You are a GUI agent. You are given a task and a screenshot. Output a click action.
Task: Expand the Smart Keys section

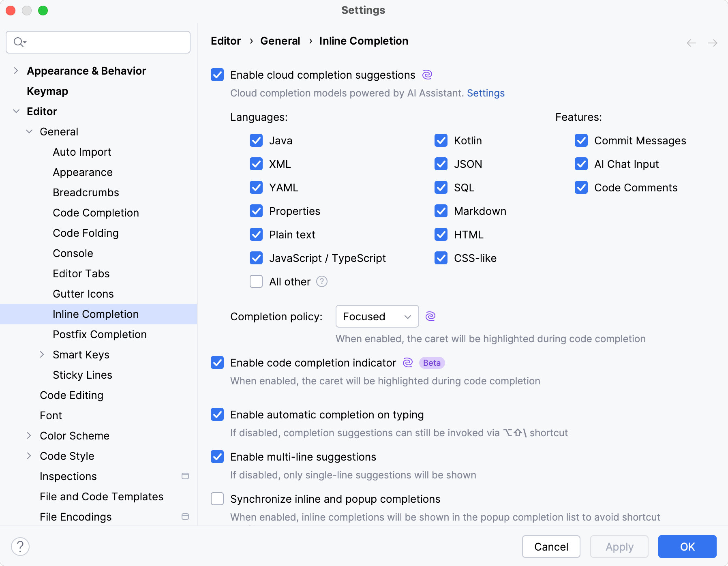pos(42,354)
